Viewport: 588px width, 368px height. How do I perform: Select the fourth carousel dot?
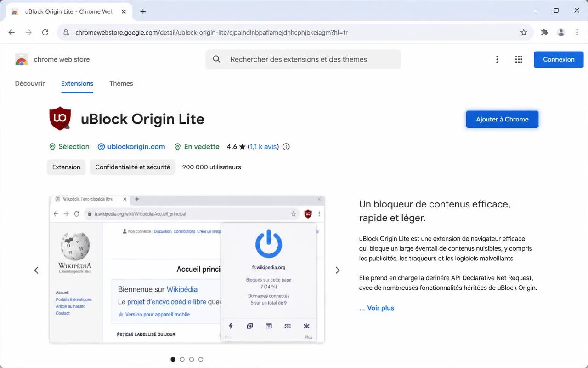(201, 359)
